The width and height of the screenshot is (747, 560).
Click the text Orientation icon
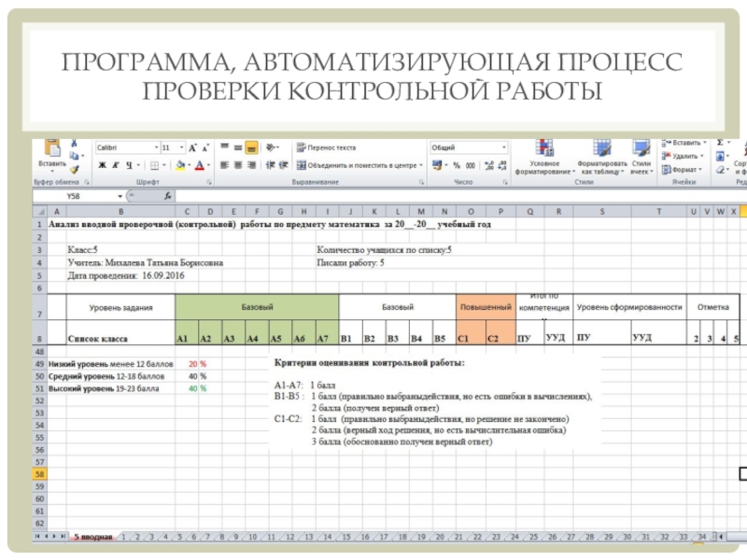coord(271,147)
